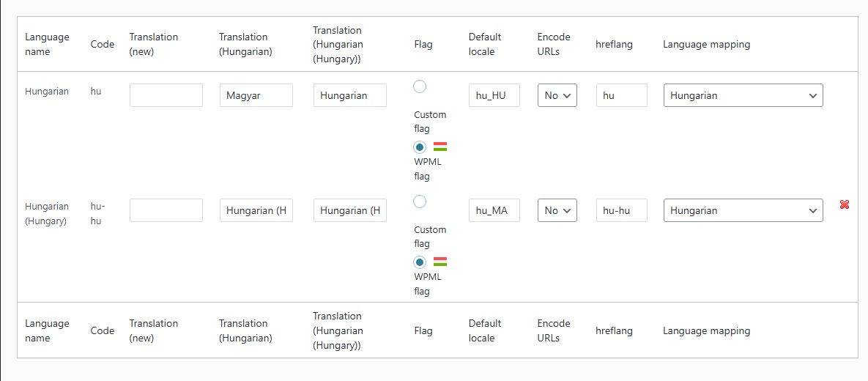Click the empty Translation (new) field for hu-hu

166,210
